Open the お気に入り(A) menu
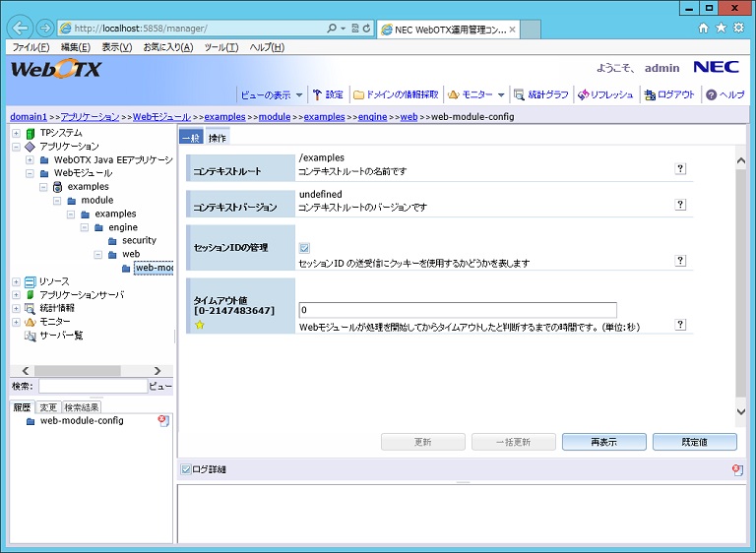Screen dimensions: 756x553 (167, 47)
